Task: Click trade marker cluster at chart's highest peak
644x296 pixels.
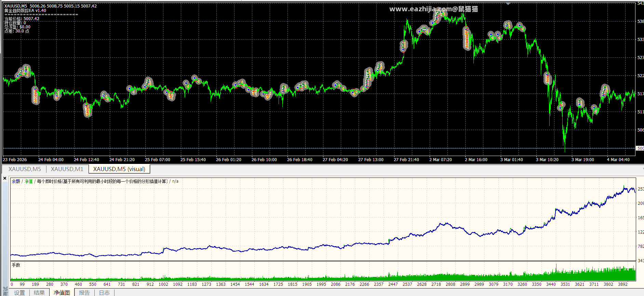Action: (x=439, y=16)
